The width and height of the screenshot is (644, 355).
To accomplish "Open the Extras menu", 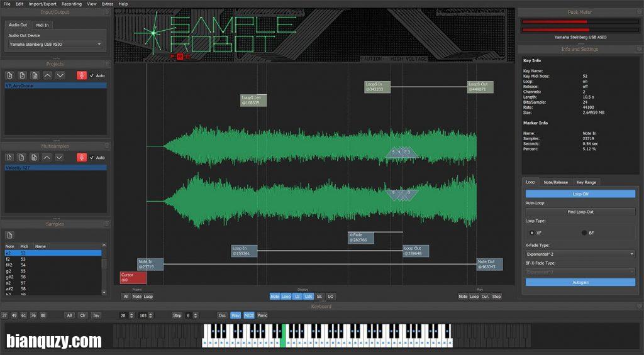I will tap(108, 4).
